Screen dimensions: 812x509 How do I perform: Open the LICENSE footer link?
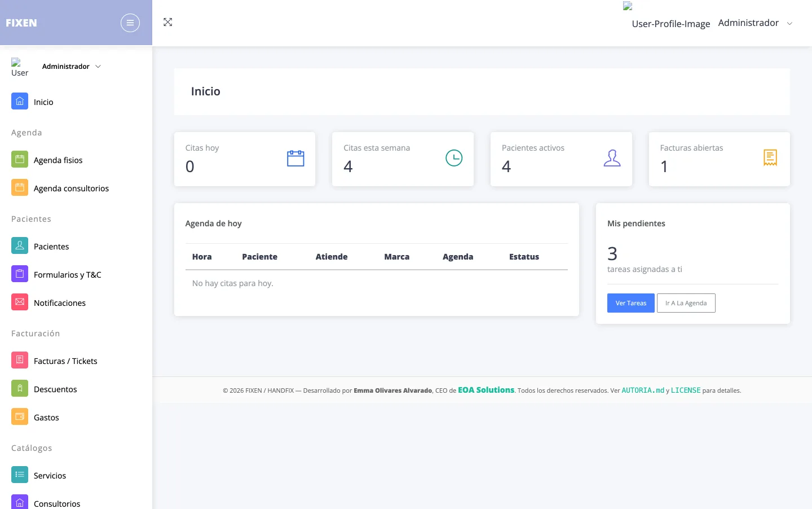pos(686,390)
